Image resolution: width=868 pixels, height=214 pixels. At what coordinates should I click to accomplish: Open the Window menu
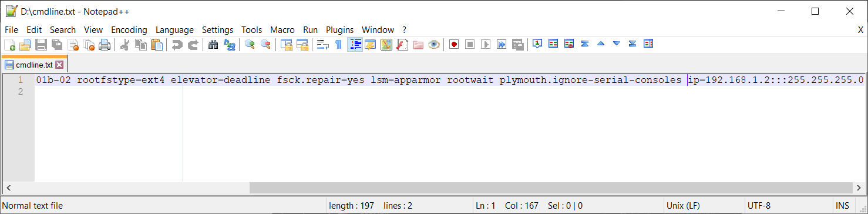[x=378, y=30]
